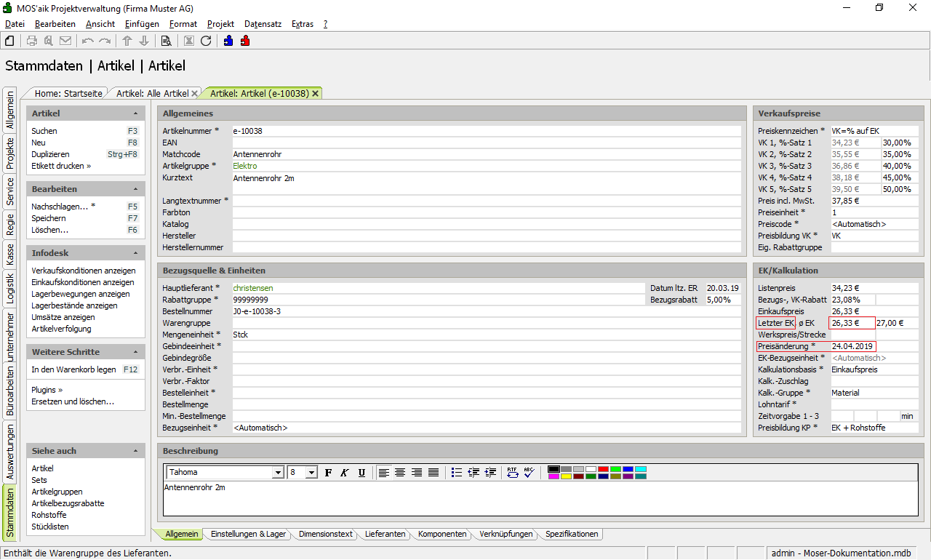The width and height of the screenshot is (931, 560).
Task: Open the Tahoma font dropdown
Action: click(x=277, y=473)
